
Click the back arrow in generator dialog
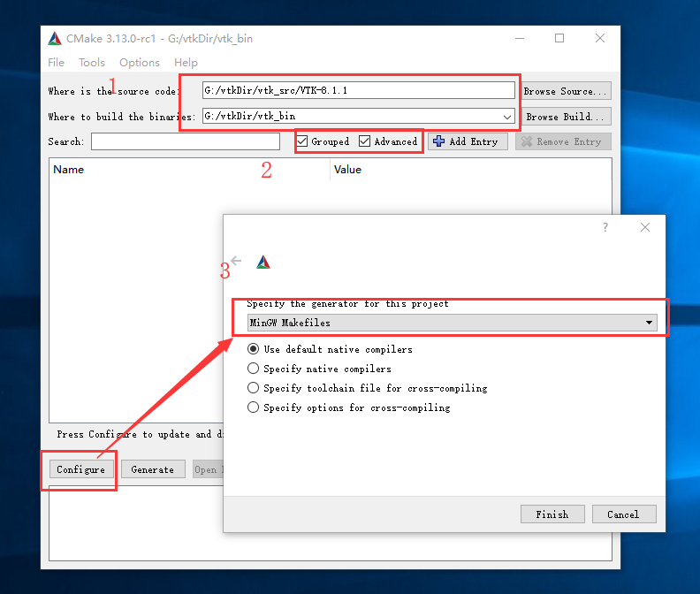click(x=236, y=261)
